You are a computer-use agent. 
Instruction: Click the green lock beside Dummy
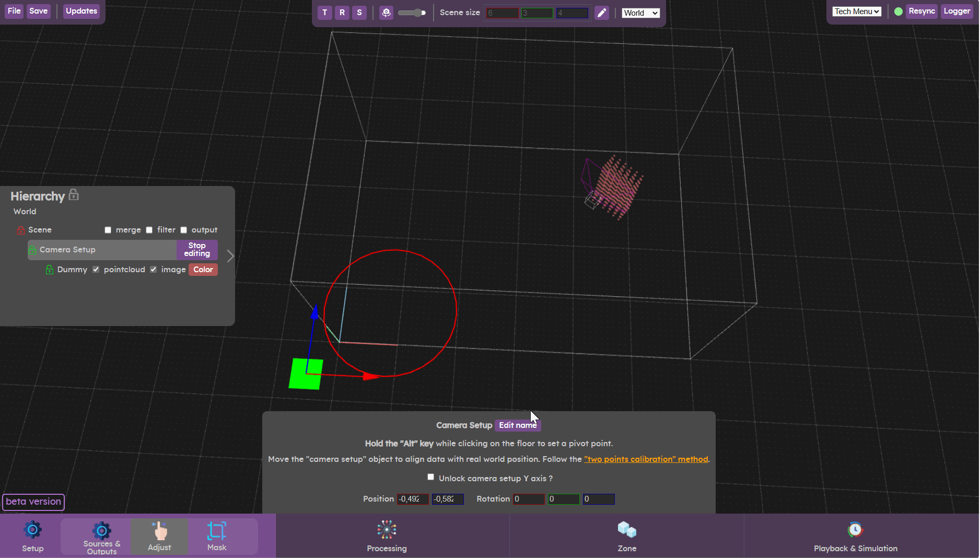click(x=50, y=270)
